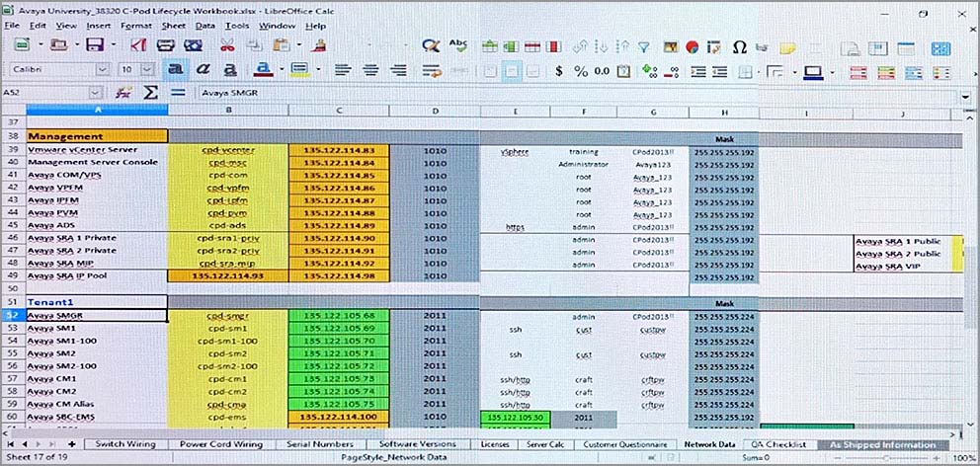Activate Clone Formatting paintbrush
This screenshot has width=980, height=466.
coord(319,45)
